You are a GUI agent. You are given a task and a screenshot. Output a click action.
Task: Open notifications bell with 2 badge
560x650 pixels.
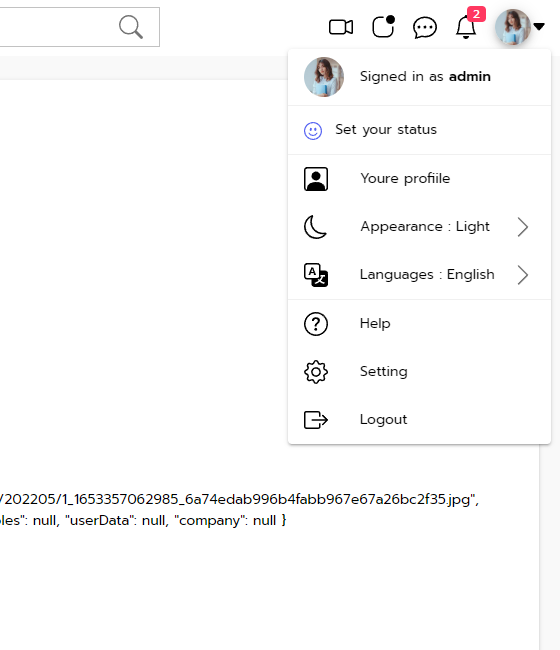click(470, 24)
